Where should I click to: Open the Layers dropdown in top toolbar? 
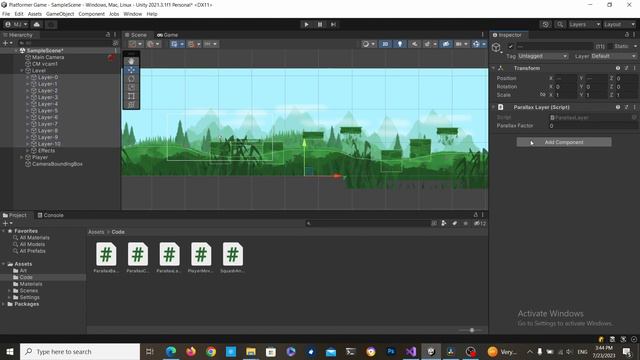(584, 24)
